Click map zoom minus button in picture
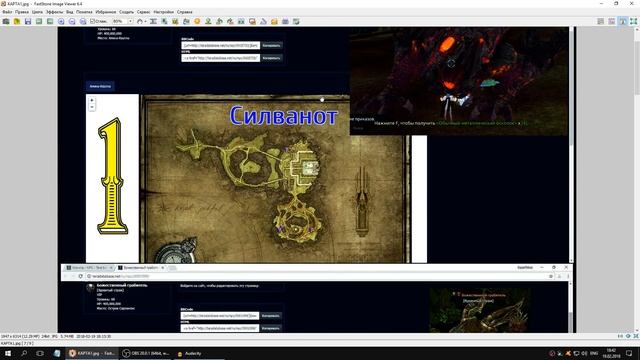 pyautogui.click(x=92, y=107)
